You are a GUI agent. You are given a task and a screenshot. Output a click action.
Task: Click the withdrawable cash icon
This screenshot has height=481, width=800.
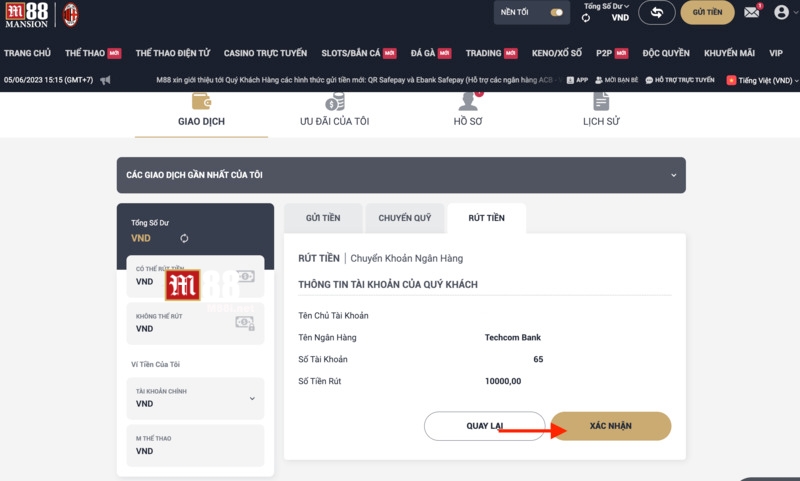tap(244, 276)
